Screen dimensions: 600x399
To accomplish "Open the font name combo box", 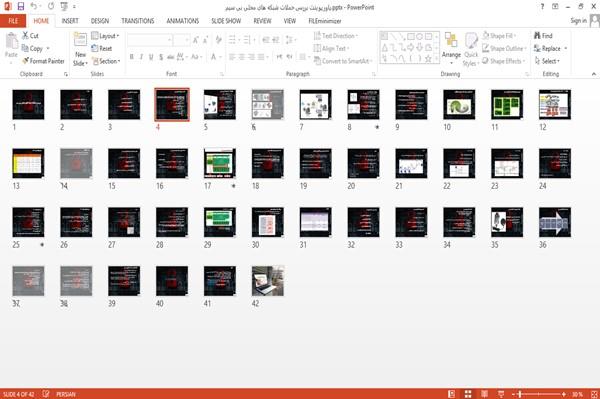I will click(x=150, y=39).
